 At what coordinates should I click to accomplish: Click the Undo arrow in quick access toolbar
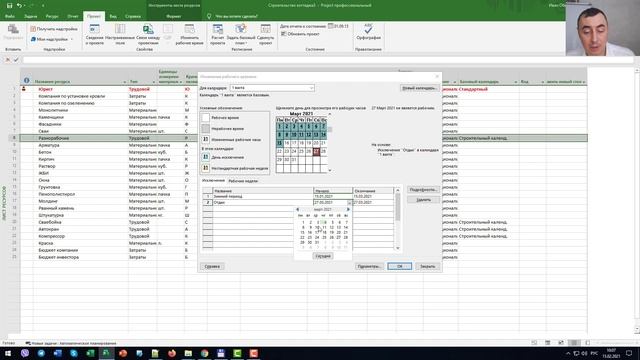19,5
